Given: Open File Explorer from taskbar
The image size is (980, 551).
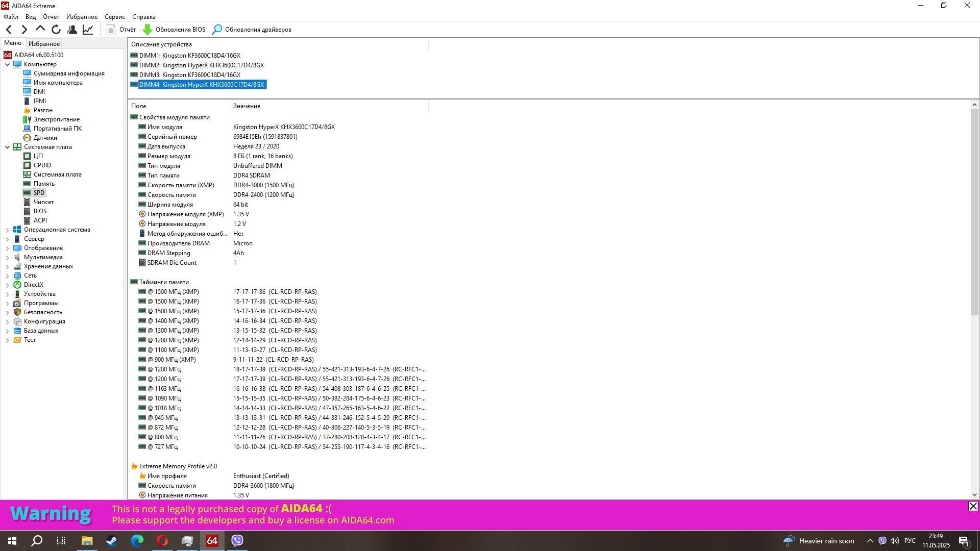Looking at the screenshot, I should pos(87,541).
